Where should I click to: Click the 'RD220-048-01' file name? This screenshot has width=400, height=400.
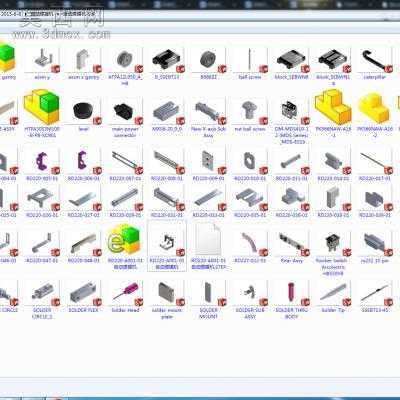coord(84,260)
